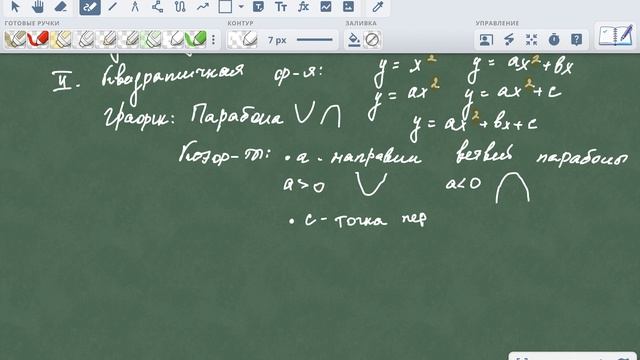Open the shape dropdown arrow

pos(241,7)
